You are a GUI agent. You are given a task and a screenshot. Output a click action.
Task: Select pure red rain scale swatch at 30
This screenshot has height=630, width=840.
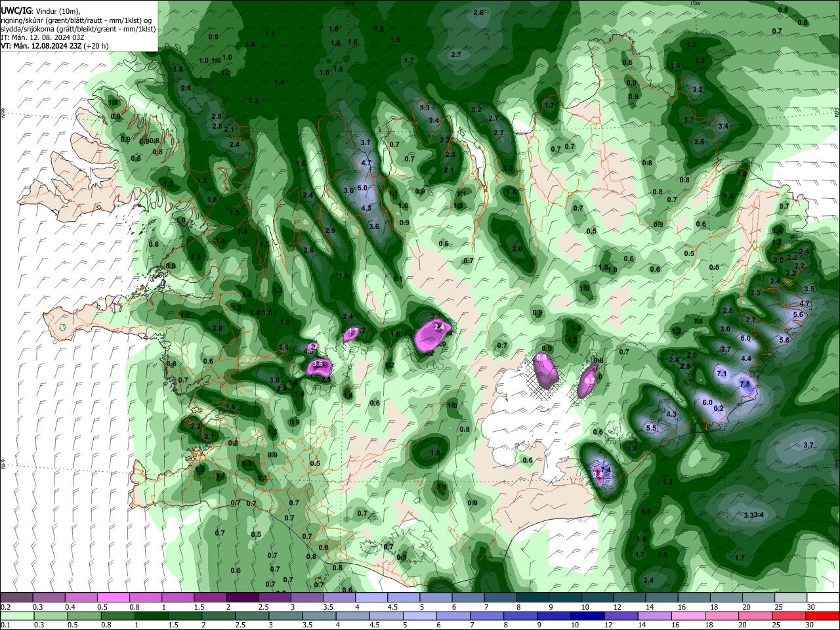(x=824, y=616)
